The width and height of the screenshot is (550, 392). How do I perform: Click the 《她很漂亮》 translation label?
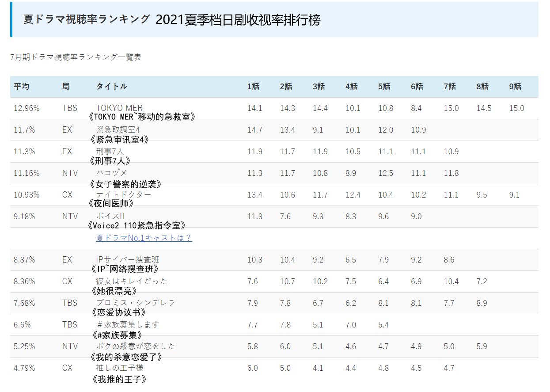point(114,291)
